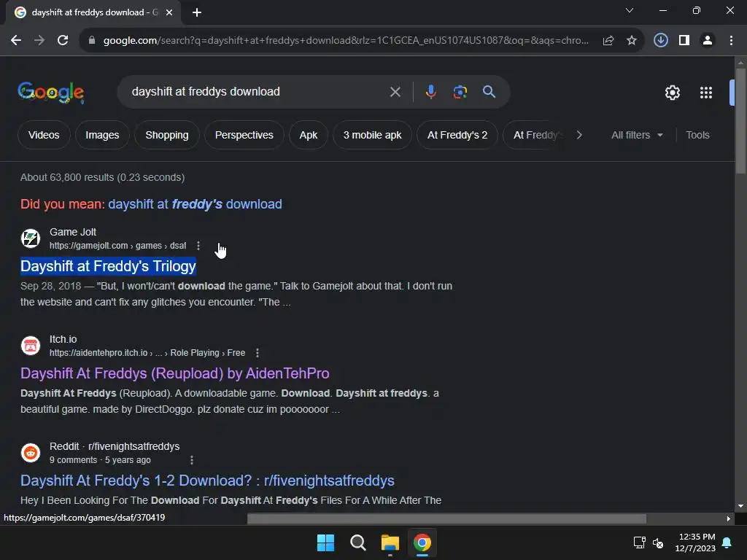
Task: Open more options for the Itch.io result
Action: (x=258, y=353)
